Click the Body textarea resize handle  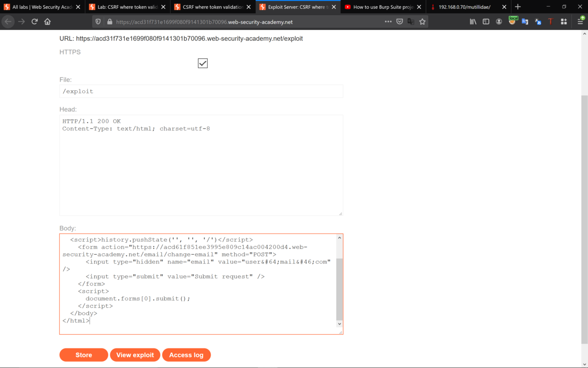[x=340, y=332]
